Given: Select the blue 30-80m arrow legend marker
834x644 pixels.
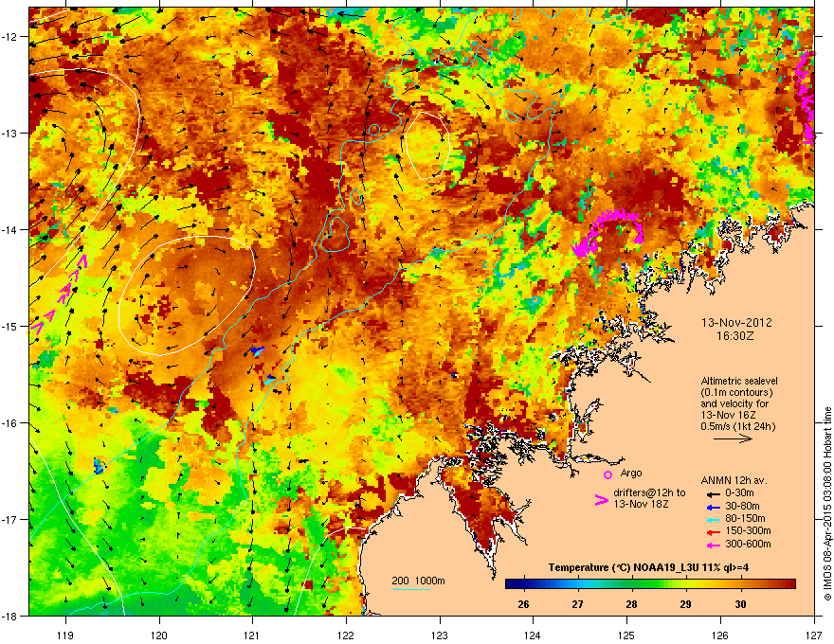Looking at the screenshot, I should tap(712, 507).
